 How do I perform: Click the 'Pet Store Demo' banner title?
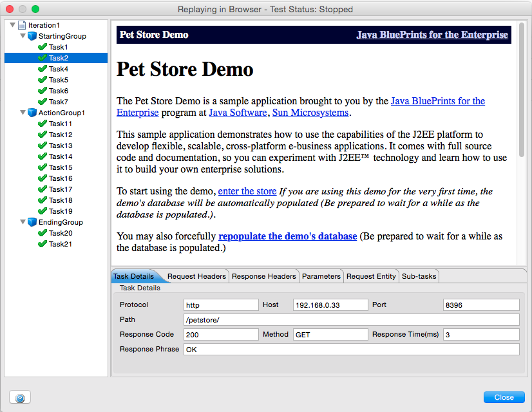point(154,35)
